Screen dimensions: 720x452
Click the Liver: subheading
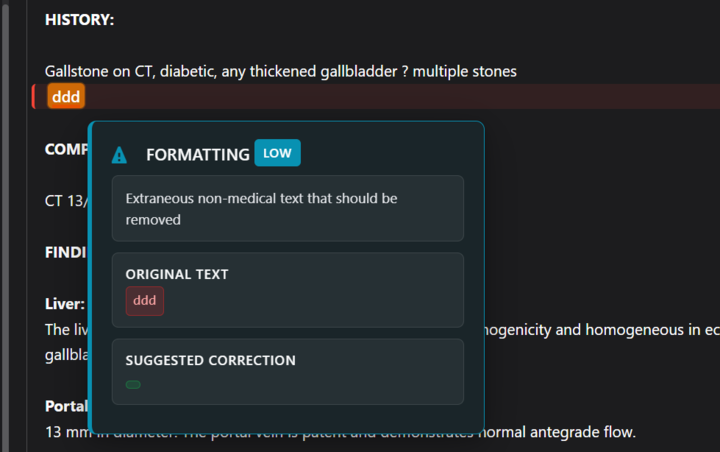[x=65, y=303]
